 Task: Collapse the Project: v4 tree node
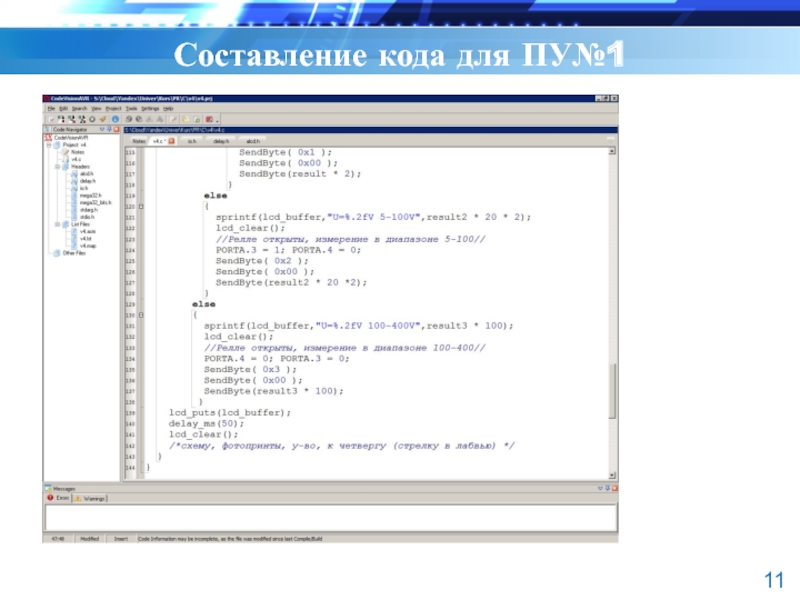click(49, 145)
